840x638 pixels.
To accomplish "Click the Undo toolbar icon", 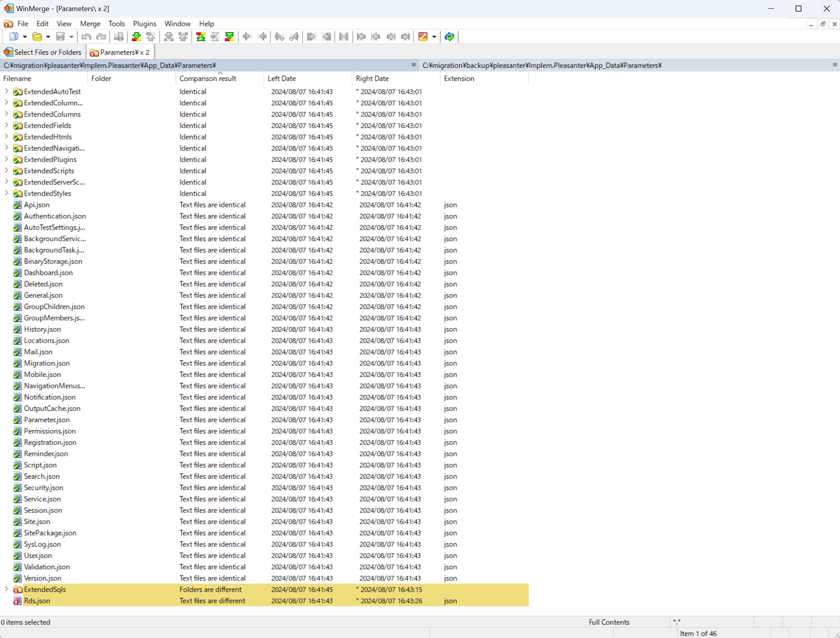I will coord(86,37).
